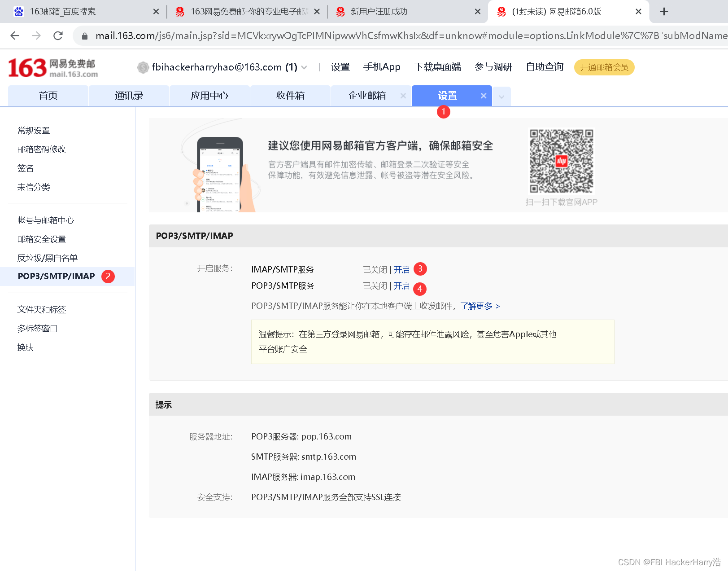
Task: Open the 首页 tab
Action: (48, 96)
